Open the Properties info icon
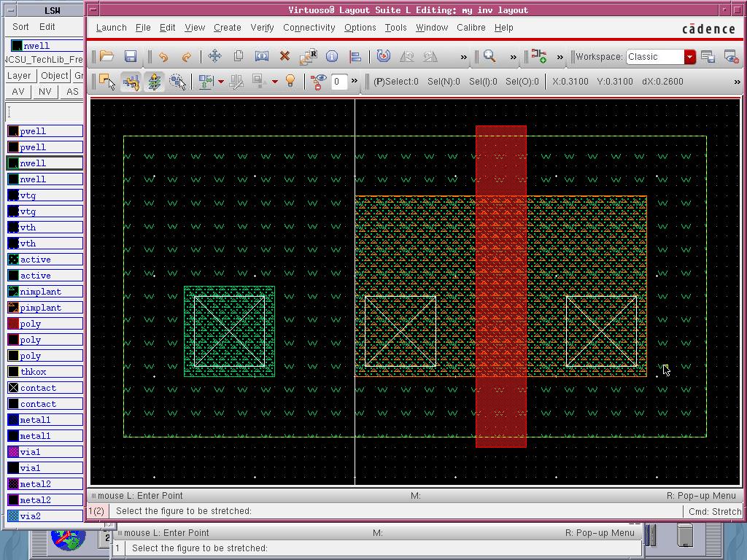 (332, 56)
